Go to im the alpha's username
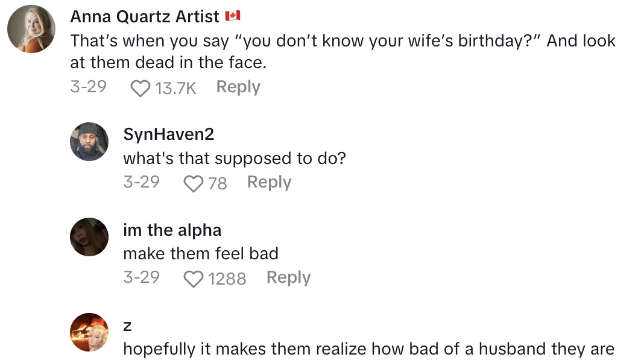The width and height of the screenshot is (644, 363). pos(172,230)
